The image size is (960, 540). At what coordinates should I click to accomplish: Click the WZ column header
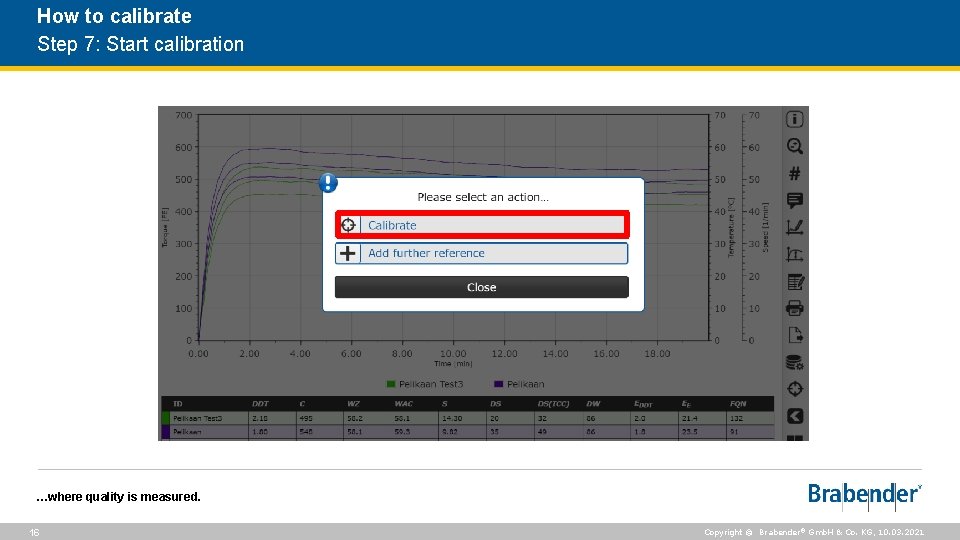click(x=353, y=403)
